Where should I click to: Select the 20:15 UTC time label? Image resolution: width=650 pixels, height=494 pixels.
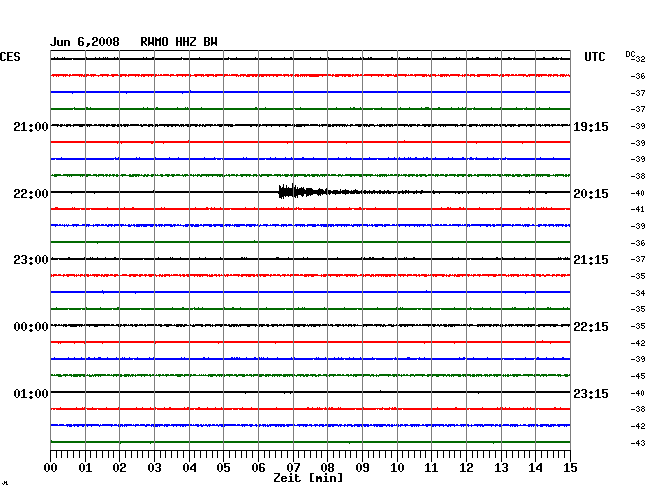click(x=591, y=194)
